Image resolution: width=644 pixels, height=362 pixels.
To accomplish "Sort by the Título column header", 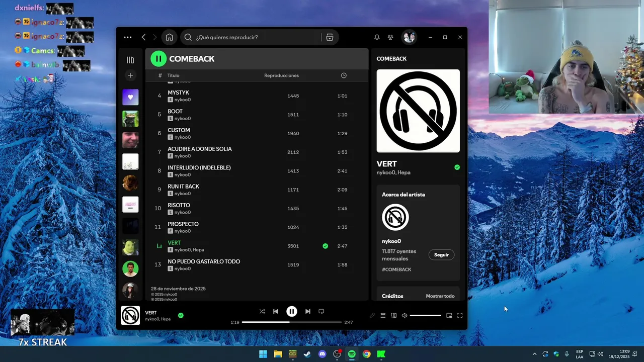I will click(x=174, y=75).
